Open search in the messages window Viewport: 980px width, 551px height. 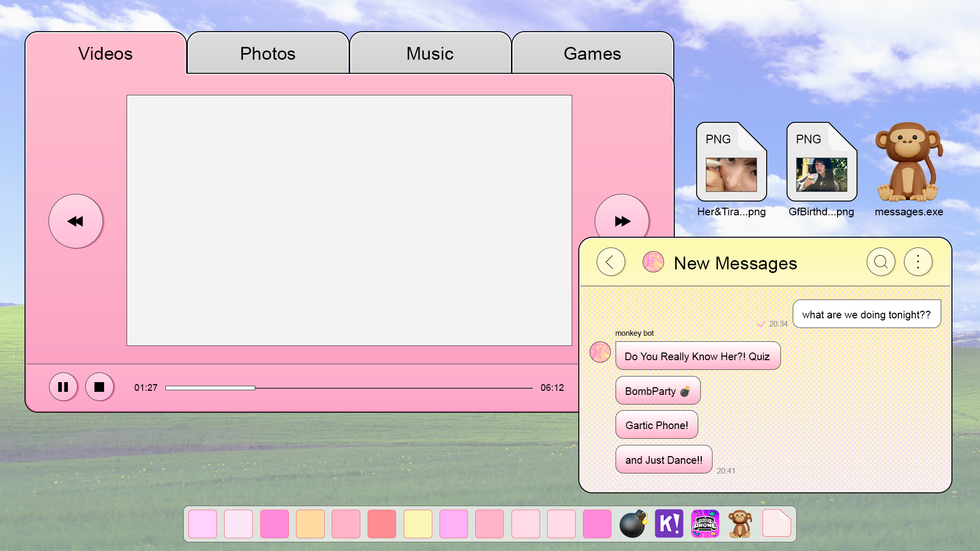point(880,262)
